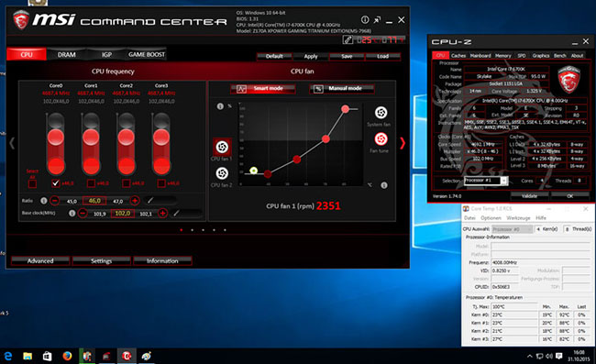Click the MSI dragon shield logo
596x364 pixels.
[x=21, y=20]
